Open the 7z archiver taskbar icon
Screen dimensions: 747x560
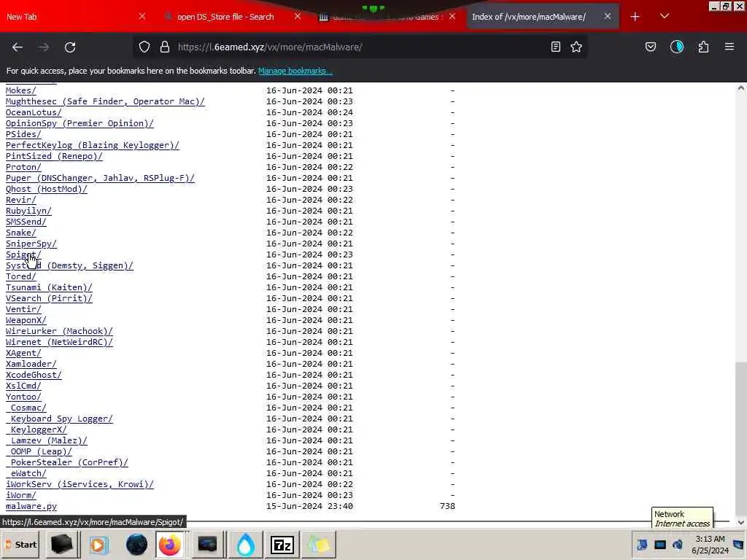pos(282,544)
